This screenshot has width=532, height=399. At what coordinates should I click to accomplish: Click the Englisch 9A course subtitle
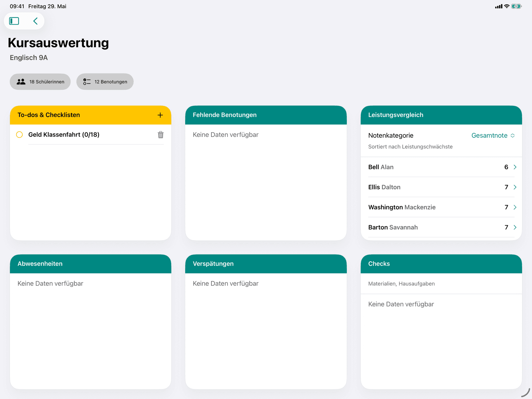pos(29,58)
